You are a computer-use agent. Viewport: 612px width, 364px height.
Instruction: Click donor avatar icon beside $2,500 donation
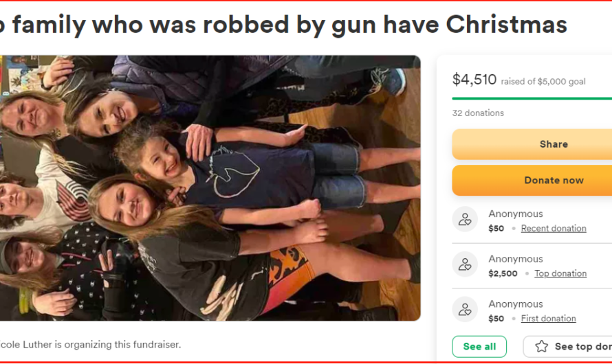coord(465,264)
